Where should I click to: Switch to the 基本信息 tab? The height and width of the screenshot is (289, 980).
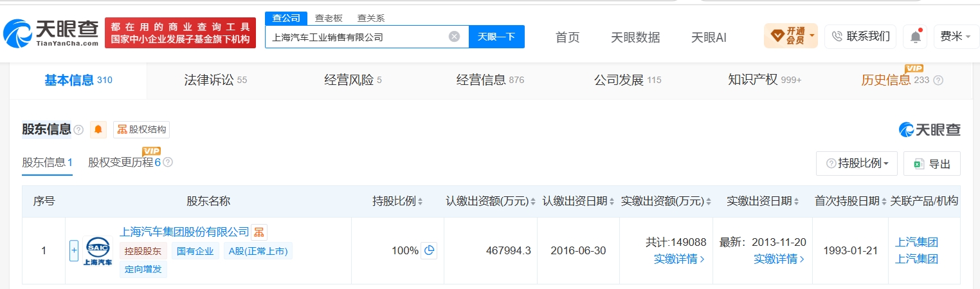pos(78,80)
